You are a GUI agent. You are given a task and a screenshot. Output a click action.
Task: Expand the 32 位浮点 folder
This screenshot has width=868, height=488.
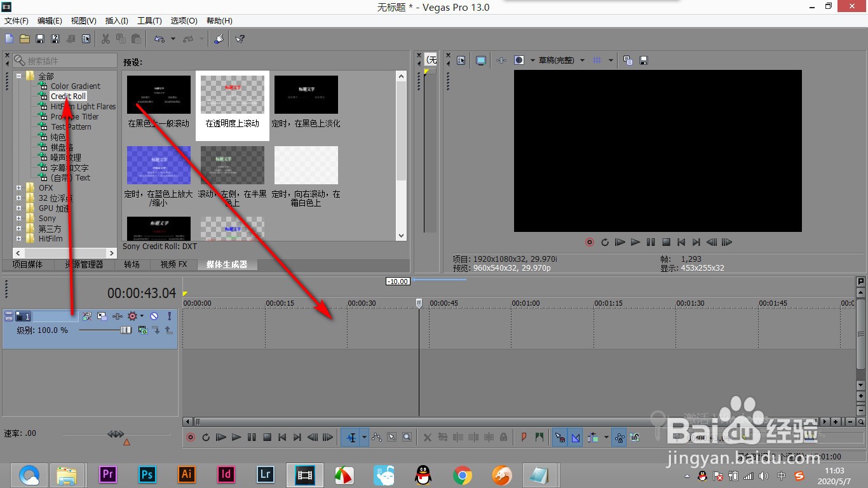(x=19, y=198)
